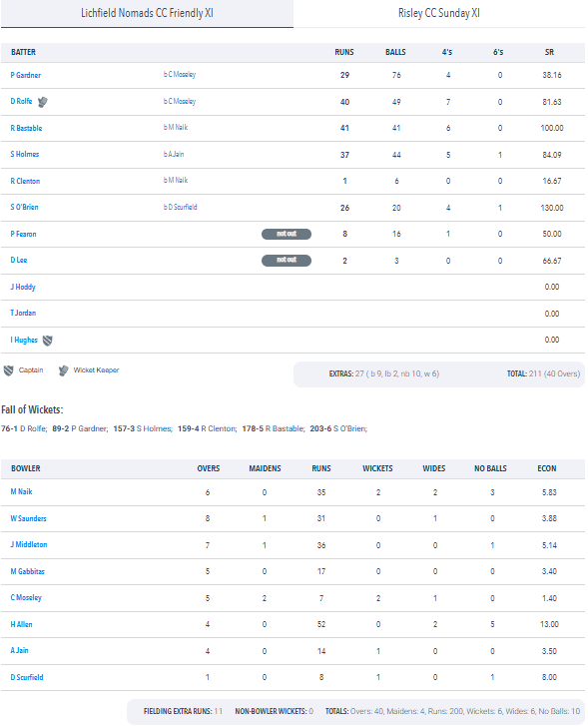Open R Bastable player link
The height and width of the screenshot is (726, 588).
tap(26, 128)
